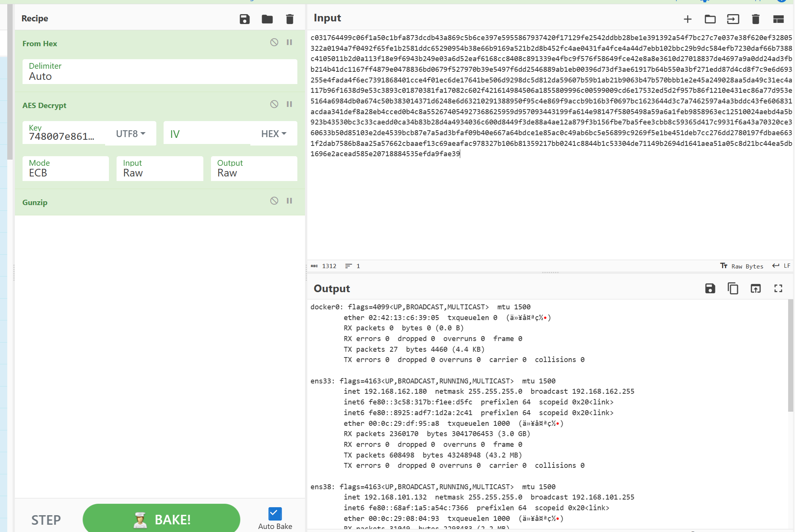
Task: Disable the Gunzip operation
Action: pos(274,201)
